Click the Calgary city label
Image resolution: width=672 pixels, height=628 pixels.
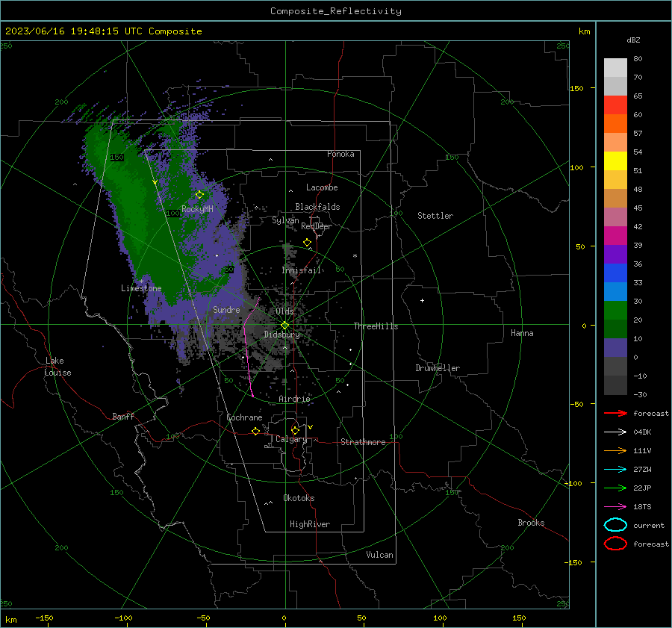click(x=291, y=439)
